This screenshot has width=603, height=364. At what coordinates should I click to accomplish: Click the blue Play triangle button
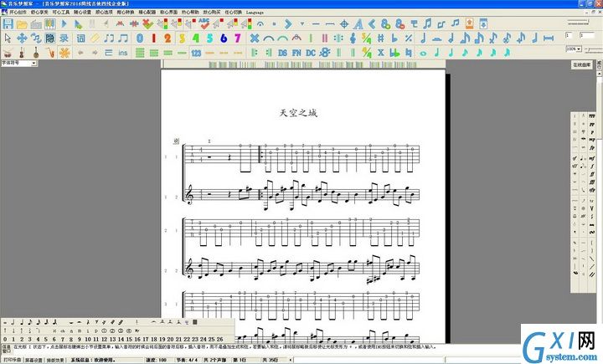64,23
